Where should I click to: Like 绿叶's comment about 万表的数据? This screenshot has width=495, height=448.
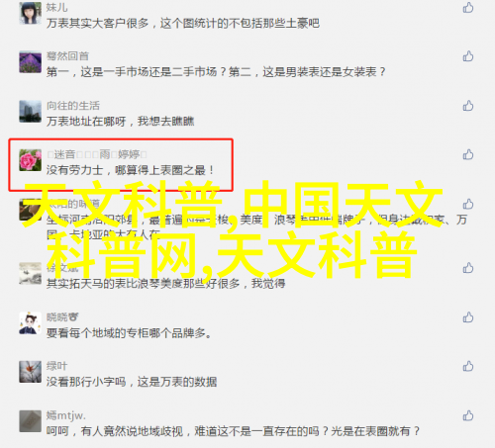coord(468,366)
